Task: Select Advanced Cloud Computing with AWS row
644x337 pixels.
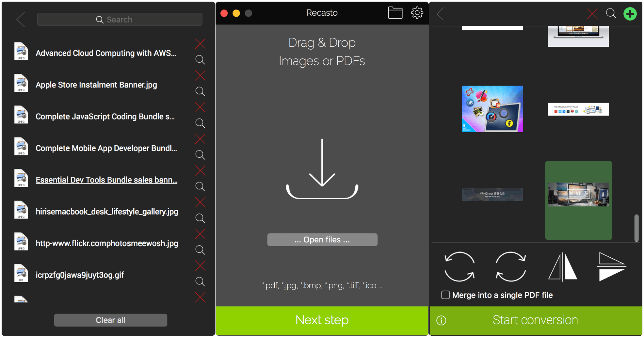Action: (x=106, y=53)
